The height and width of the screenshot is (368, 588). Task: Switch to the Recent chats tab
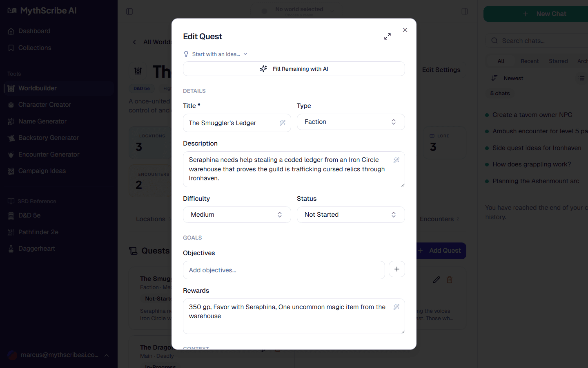(x=529, y=61)
